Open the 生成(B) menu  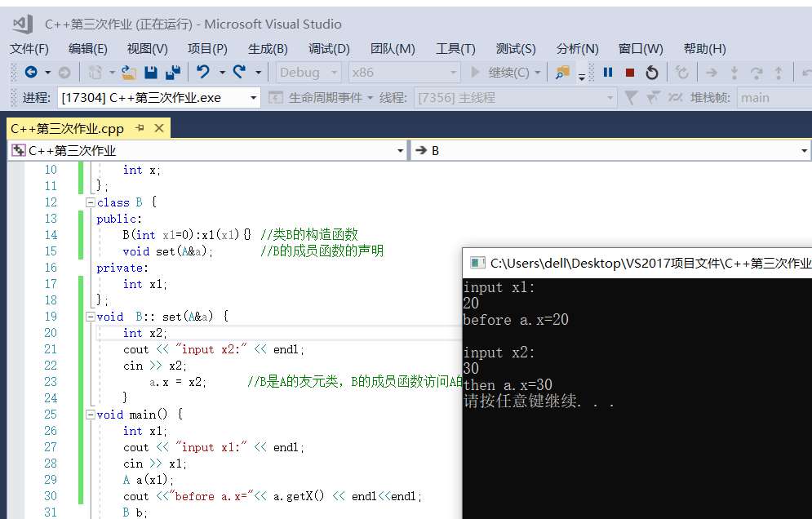268,49
